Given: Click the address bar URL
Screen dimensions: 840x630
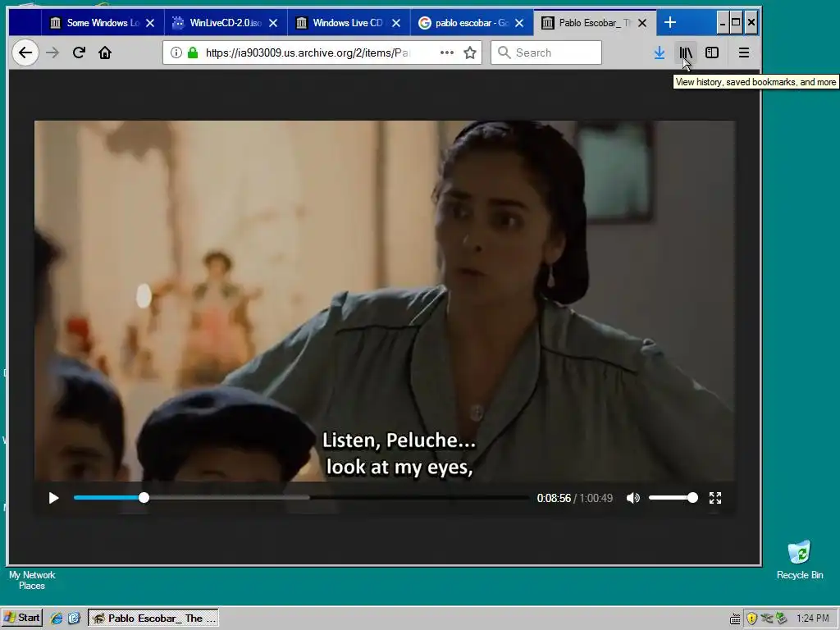Looking at the screenshot, I should point(308,52).
